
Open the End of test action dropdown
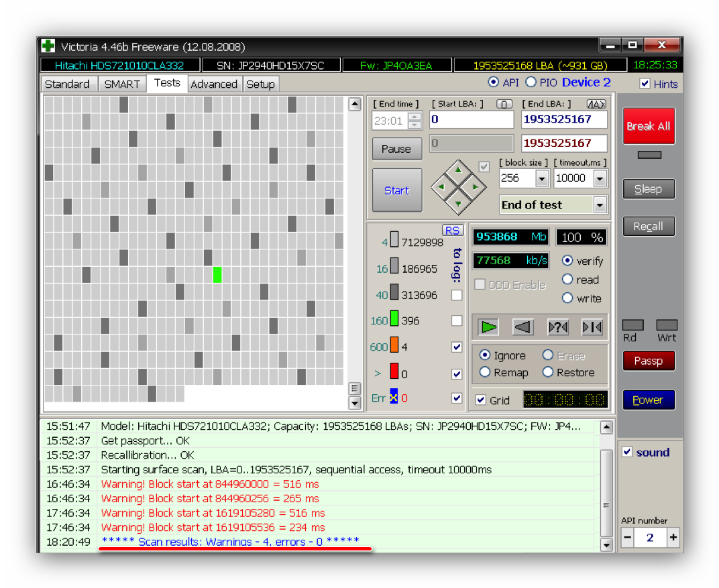tap(600, 205)
